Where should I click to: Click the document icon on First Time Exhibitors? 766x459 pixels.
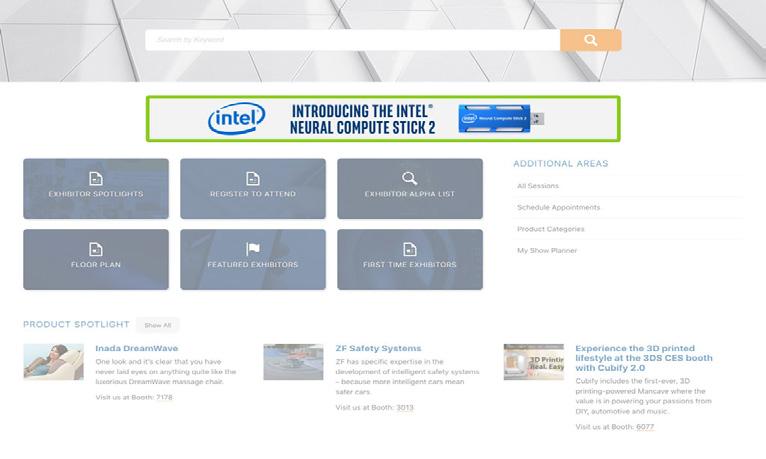[409, 250]
